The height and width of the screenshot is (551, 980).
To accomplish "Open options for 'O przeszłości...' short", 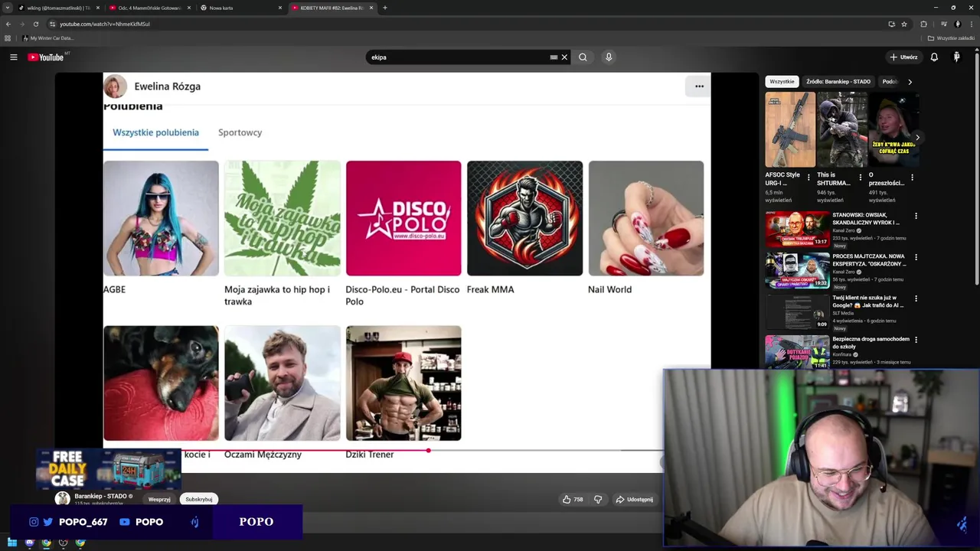I will (x=912, y=178).
